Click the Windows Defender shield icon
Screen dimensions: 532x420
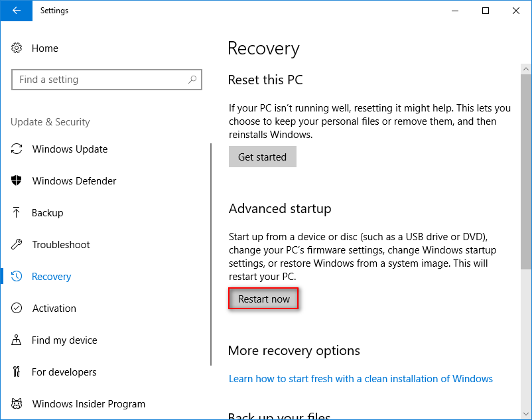17,181
